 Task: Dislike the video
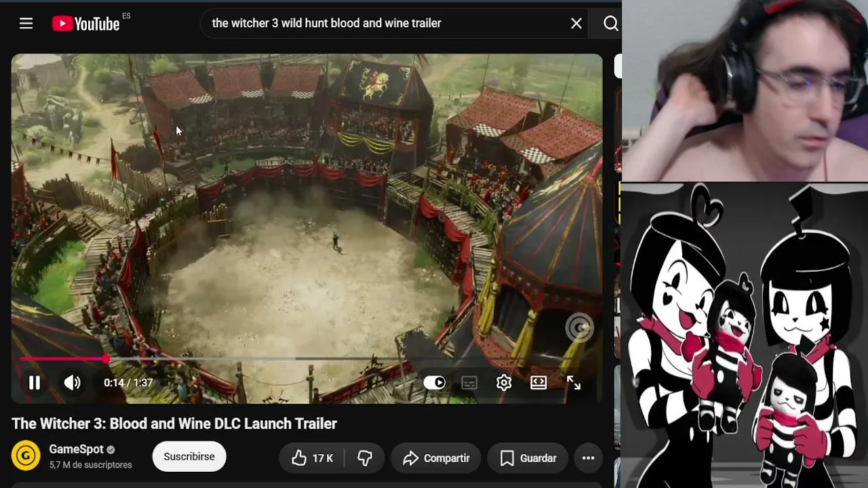[365, 458]
